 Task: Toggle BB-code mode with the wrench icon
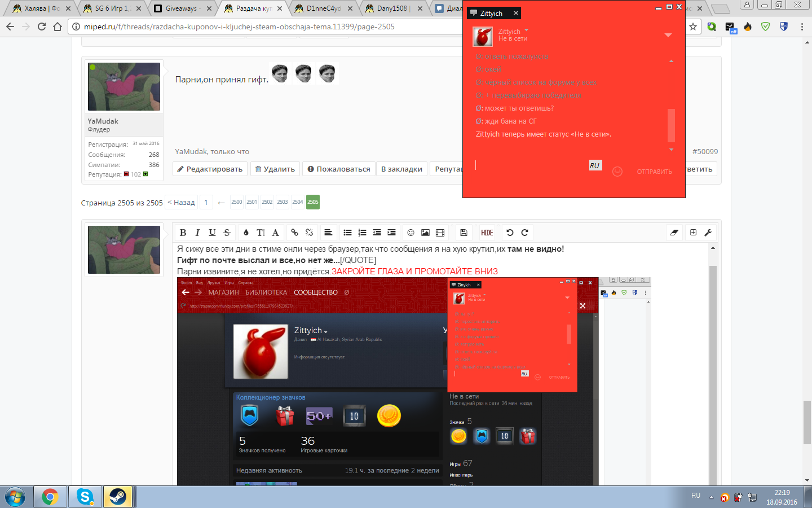coord(708,233)
